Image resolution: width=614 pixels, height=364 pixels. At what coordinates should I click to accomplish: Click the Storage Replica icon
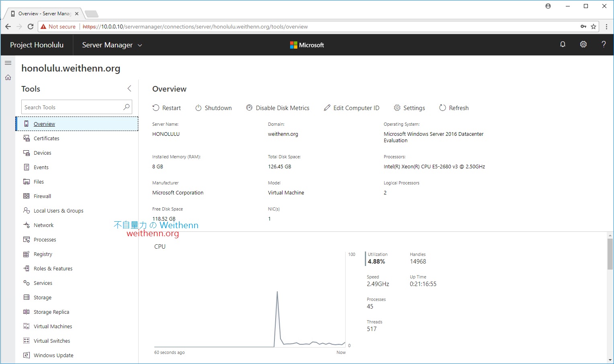click(27, 312)
